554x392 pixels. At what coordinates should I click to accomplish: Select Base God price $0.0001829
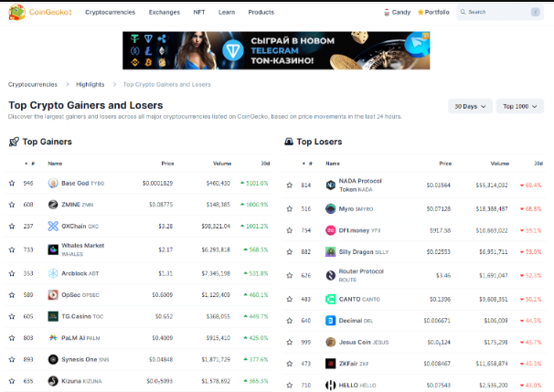click(x=157, y=184)
